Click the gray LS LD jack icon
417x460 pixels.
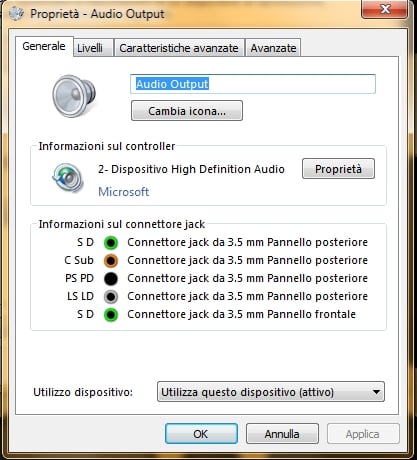click(111, 297)
